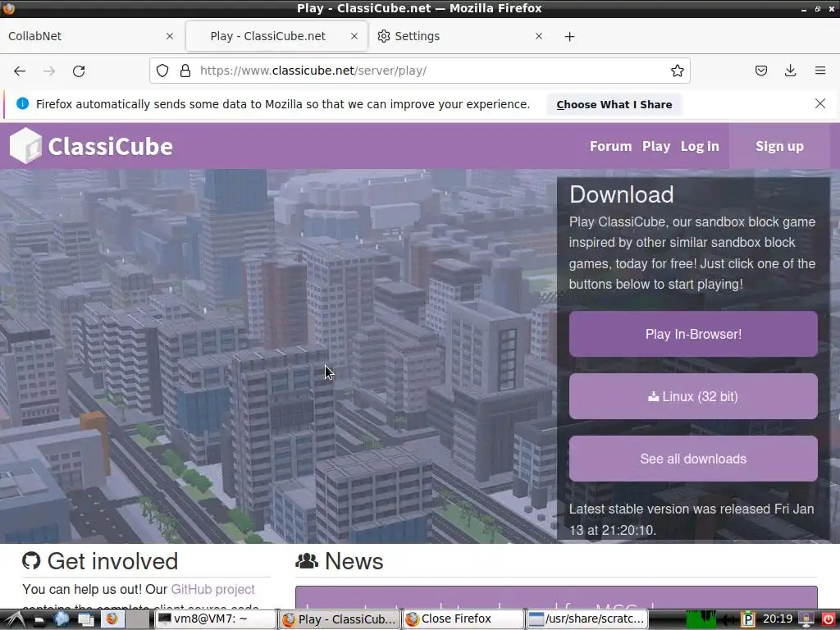
Task: Click the site security padlock icon
Action: click(185, 71)
